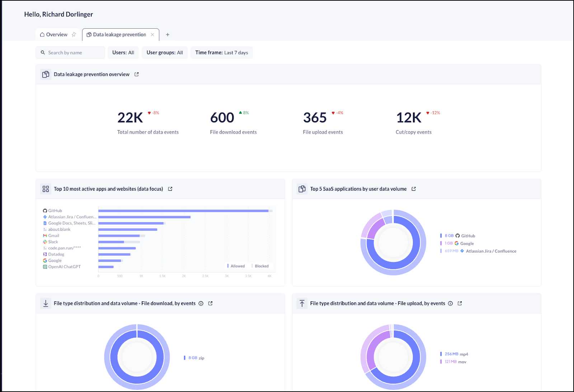The height and width of the screenshot is (392, 574).
Task: Click the GitHub bar in the apps chart
Action: pos(183,211)
